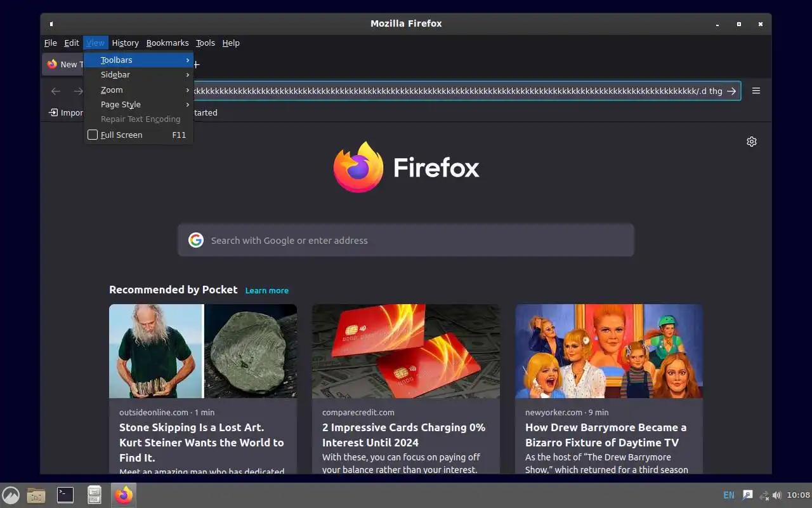812x508 pixels.
Task: Go back with the back arrow
Action: pos(56,91)
